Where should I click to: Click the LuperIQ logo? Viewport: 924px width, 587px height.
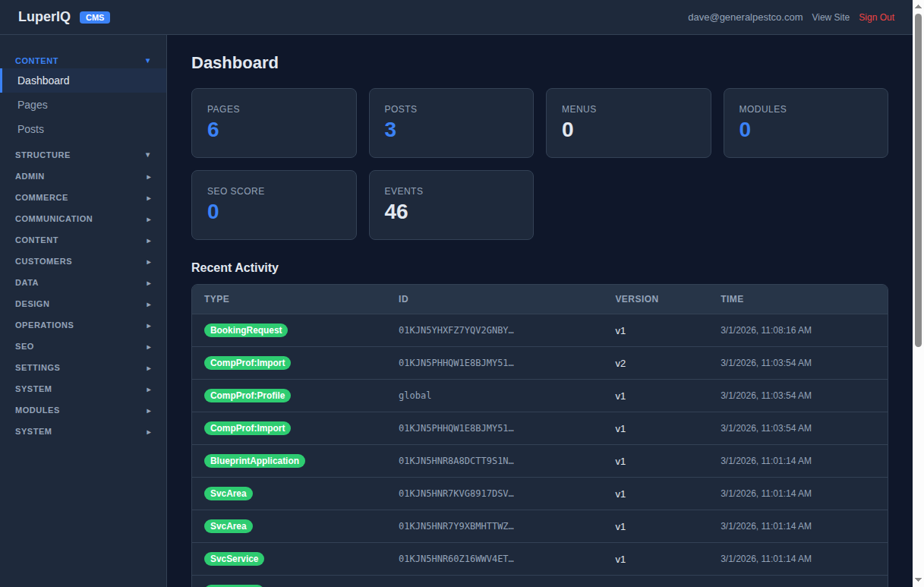[x=44, y=16]
